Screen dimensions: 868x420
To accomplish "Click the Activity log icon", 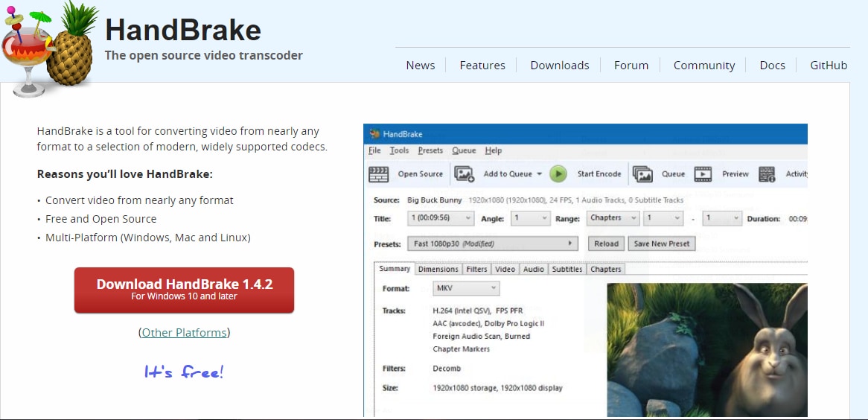I will [x=767, y=174].
